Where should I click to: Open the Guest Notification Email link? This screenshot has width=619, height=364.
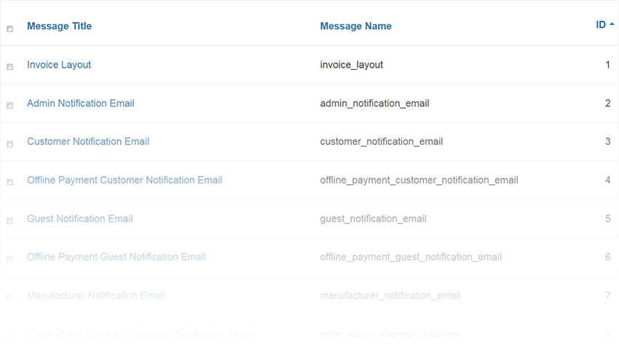(x=80, y=218)
